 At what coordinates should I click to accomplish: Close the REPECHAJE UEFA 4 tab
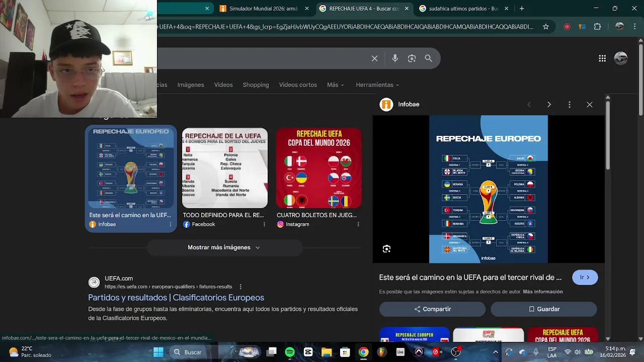[407, 9]
